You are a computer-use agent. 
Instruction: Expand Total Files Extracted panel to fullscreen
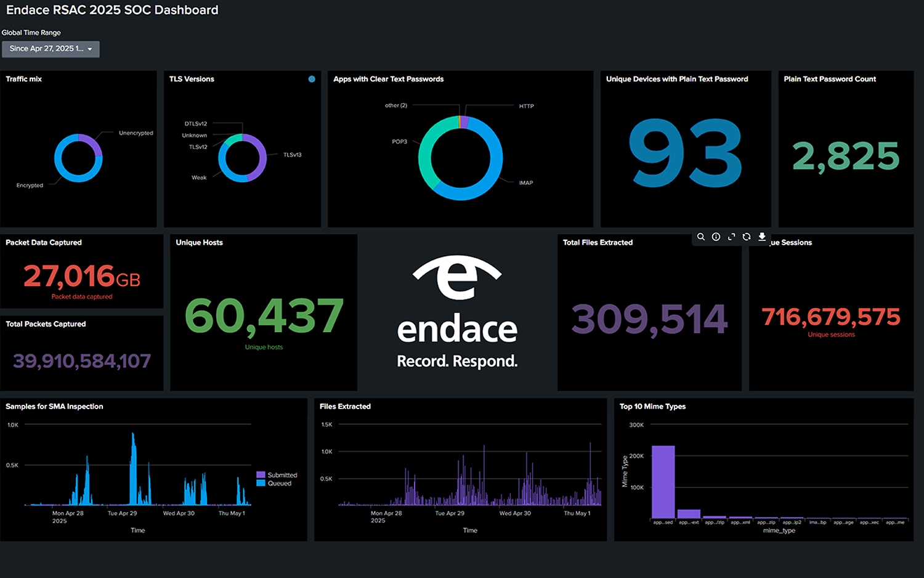click(731, 237)
